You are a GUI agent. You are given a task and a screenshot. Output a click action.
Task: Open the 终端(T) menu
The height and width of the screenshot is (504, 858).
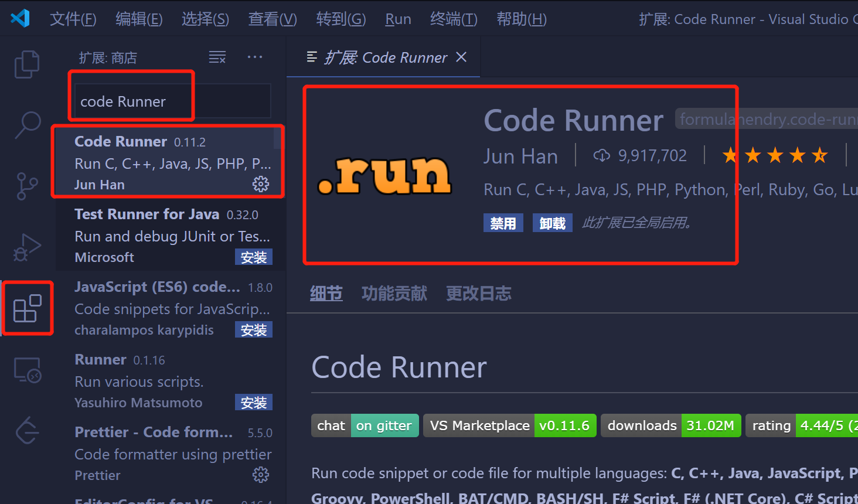454,19
